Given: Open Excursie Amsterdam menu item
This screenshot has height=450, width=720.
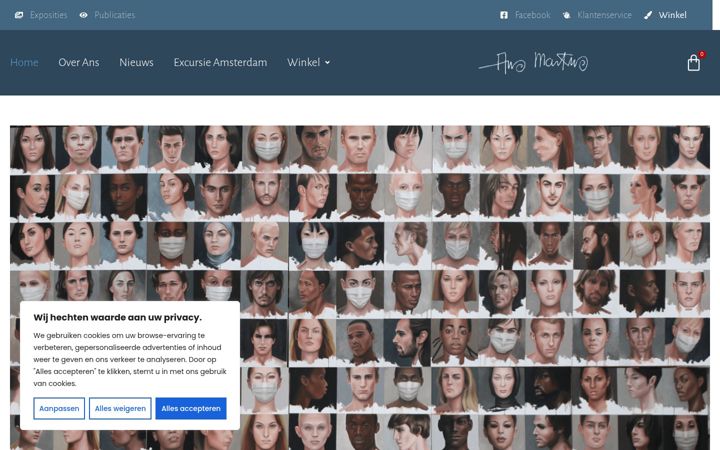Looking at the screenshot, I should click(x=220, y=62).
